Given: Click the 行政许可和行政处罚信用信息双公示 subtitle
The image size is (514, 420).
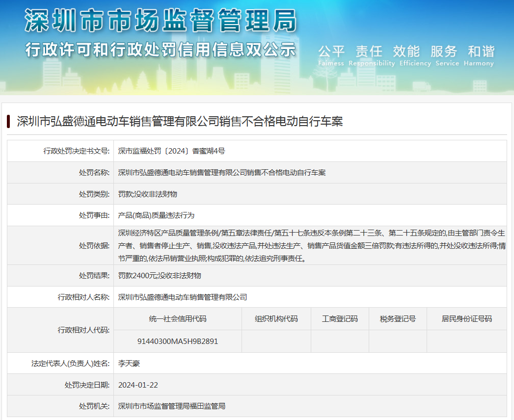Looking at the screenshot, I should tap(161, 50).
